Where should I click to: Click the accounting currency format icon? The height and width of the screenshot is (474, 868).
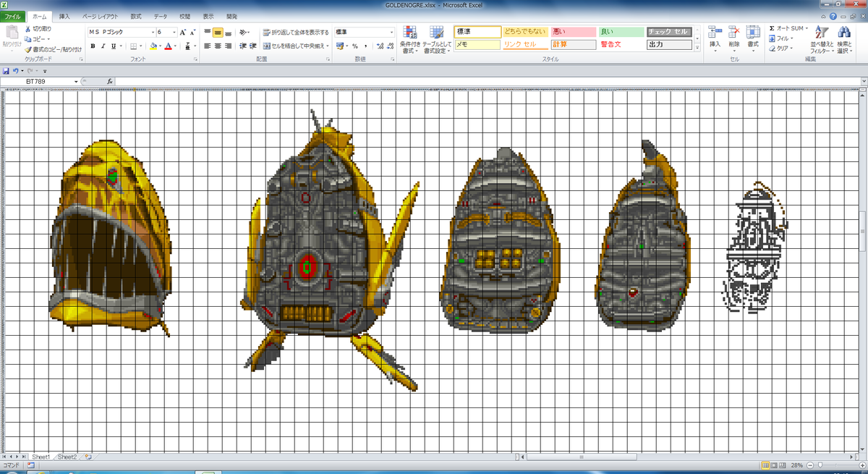(x=339, y=46)
